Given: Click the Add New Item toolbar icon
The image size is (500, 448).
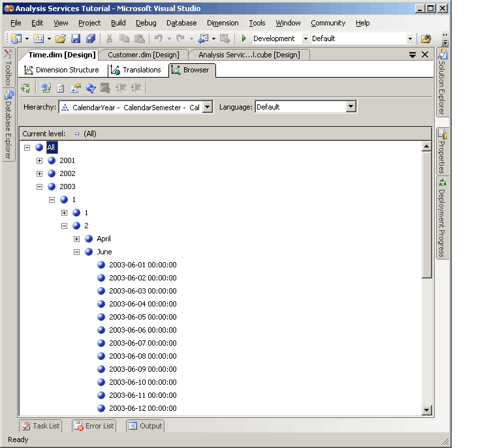Looking at the screenshot, I should pyautogui.click(x=39, y=38).
